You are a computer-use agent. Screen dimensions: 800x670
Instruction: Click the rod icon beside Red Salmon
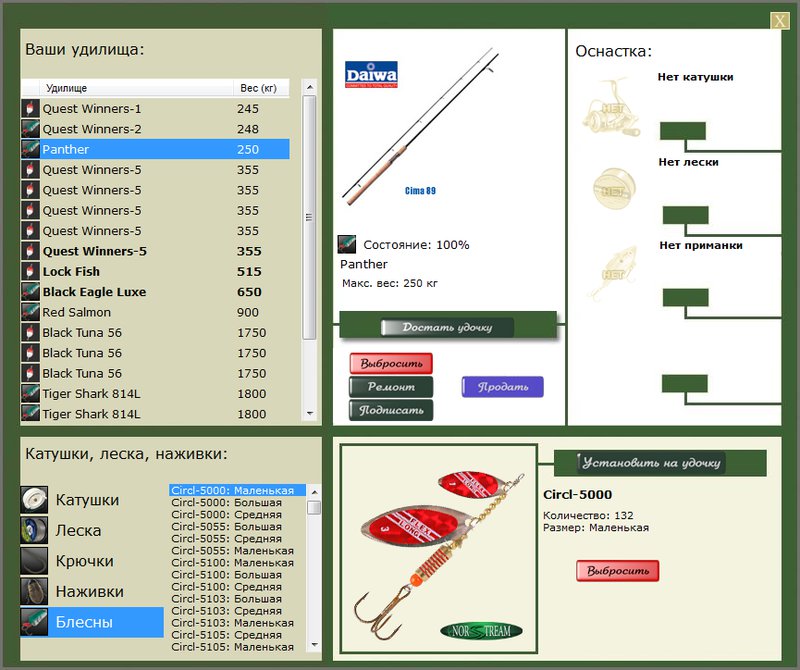30,312
